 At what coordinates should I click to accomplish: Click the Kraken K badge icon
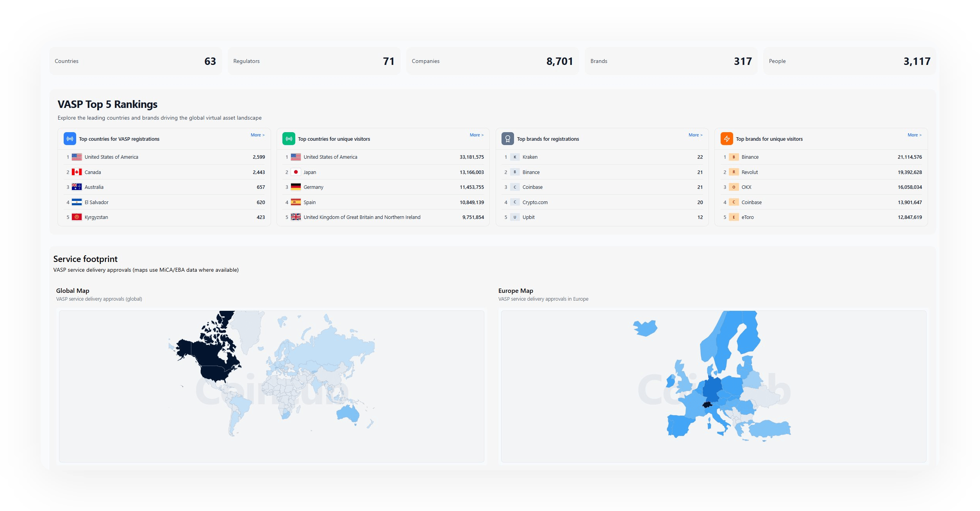click(515, 157)
